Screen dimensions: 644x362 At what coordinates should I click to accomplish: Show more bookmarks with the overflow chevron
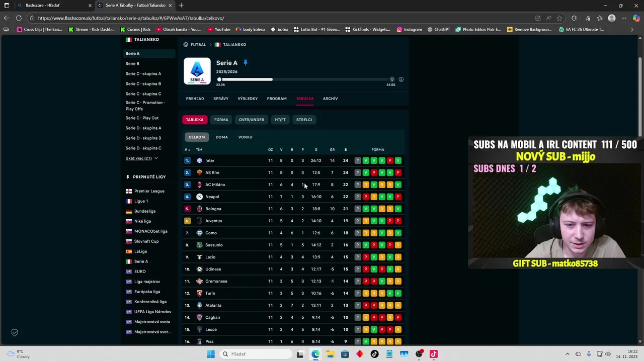point(632,30)
